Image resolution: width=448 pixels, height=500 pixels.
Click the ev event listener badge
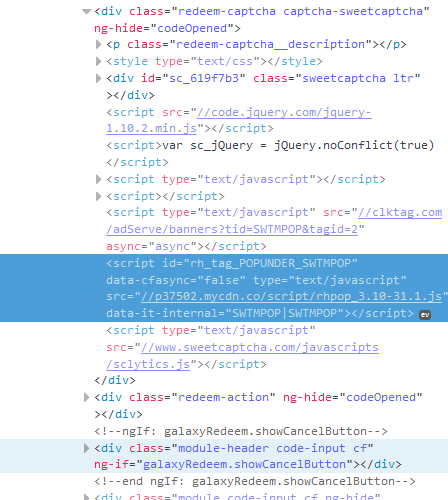click(x=425, y=315)
